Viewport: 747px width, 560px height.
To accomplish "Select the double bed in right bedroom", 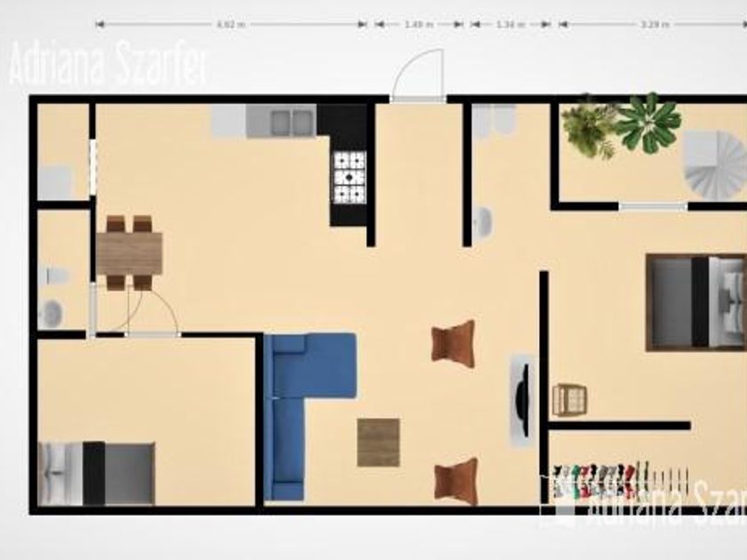I will coord(696,303).
